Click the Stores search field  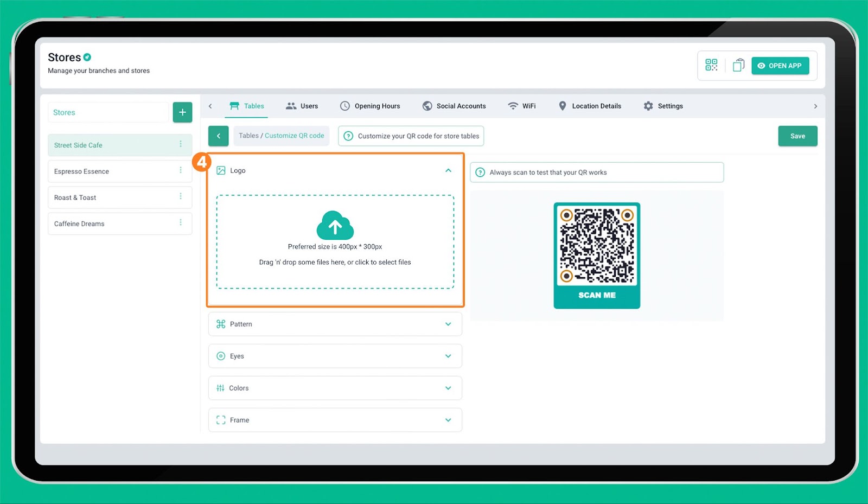[108, 112]
